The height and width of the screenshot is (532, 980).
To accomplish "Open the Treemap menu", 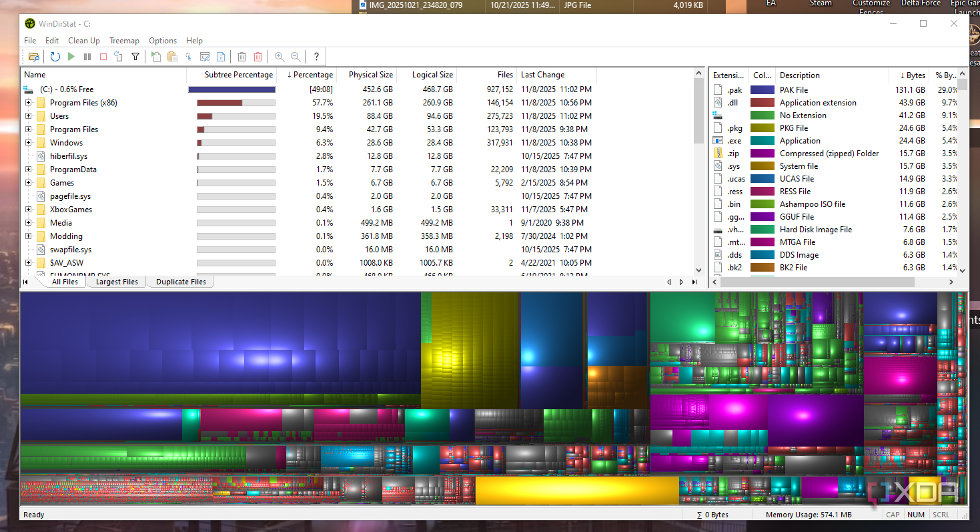I will click(x=124, y=41).
